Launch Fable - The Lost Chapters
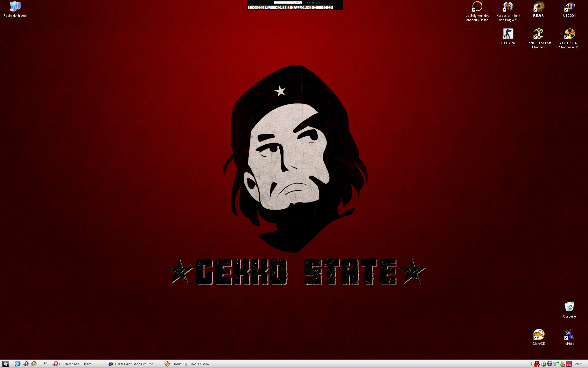The width and height of the screenshot is (588, 368). click(x=539, y=39)
